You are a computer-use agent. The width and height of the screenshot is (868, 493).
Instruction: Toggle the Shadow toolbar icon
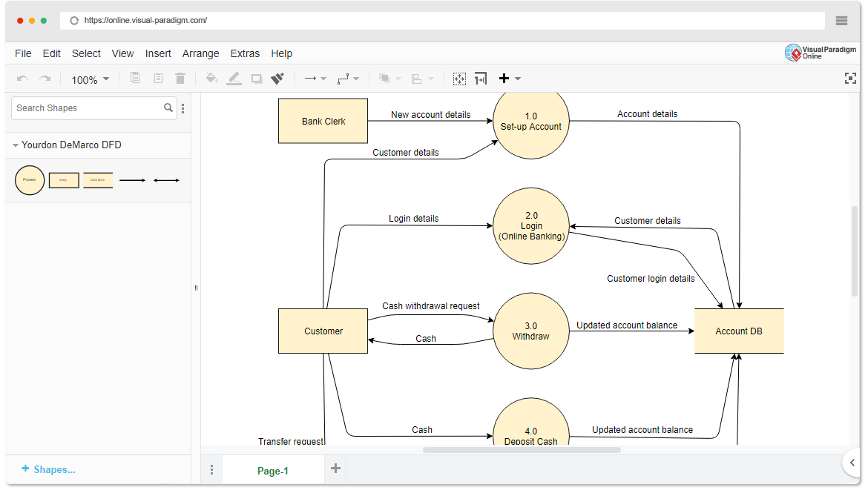point(257,79)
